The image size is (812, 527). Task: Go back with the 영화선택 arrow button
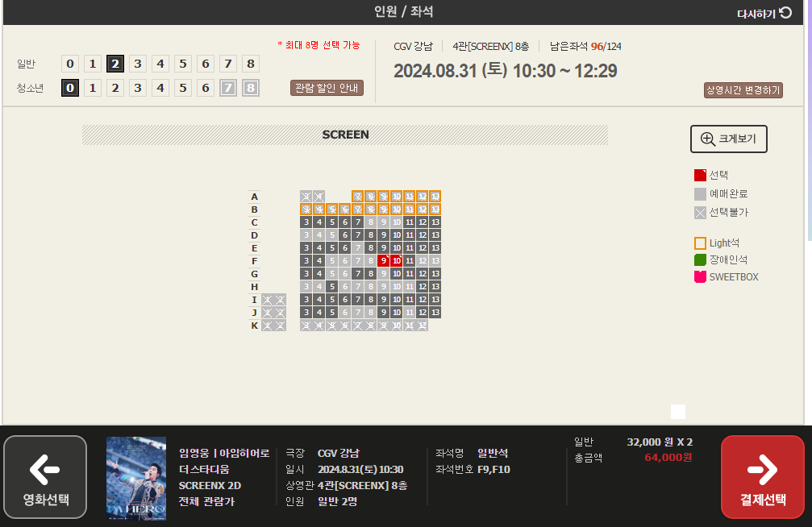[45, 477]
